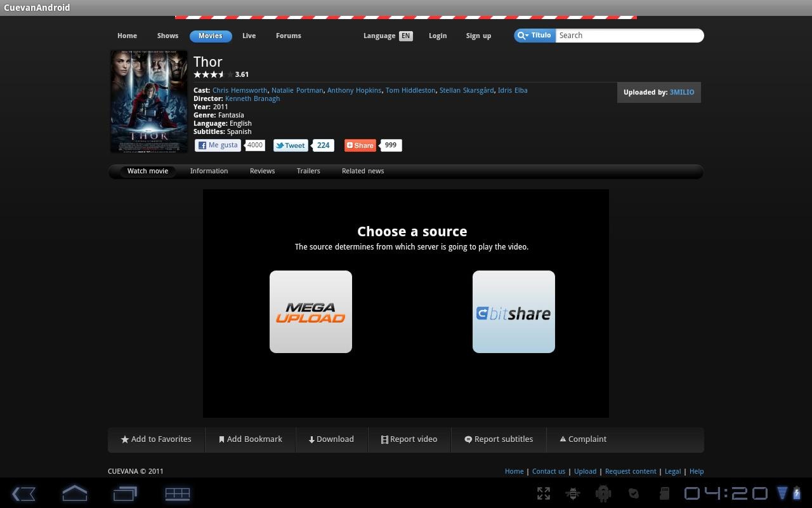The width and height of the screenshot is (812, 508).
Task: Switch to the Information tab
Action: [x=209, y=171]
